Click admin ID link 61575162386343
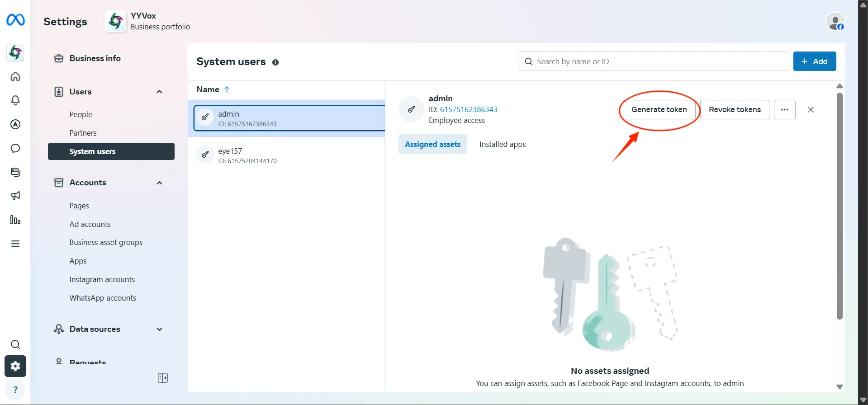 [469, 109]
